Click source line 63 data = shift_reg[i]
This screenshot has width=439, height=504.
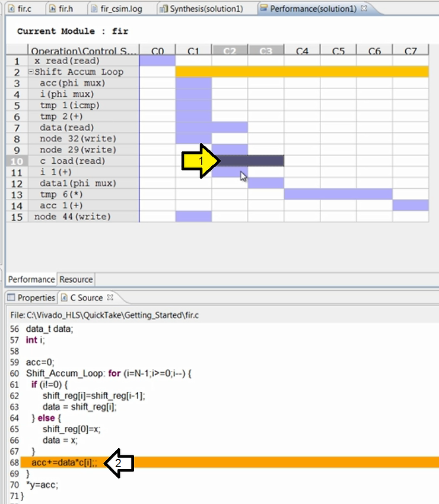79,407
